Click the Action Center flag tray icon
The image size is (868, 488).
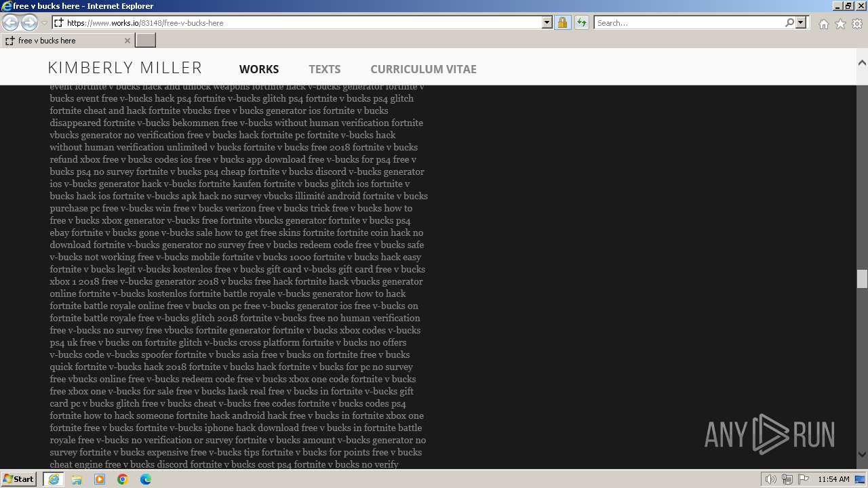click(x=804, y=479)
